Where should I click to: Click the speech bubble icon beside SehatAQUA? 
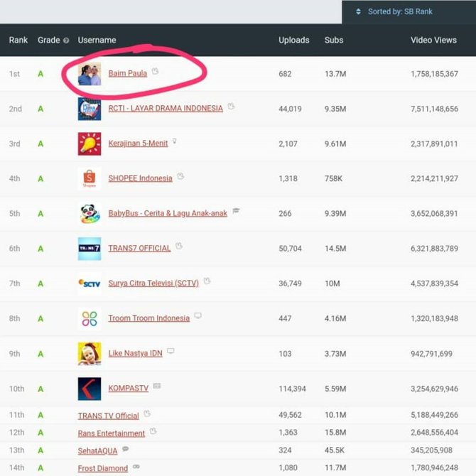(x=126, y=449)
